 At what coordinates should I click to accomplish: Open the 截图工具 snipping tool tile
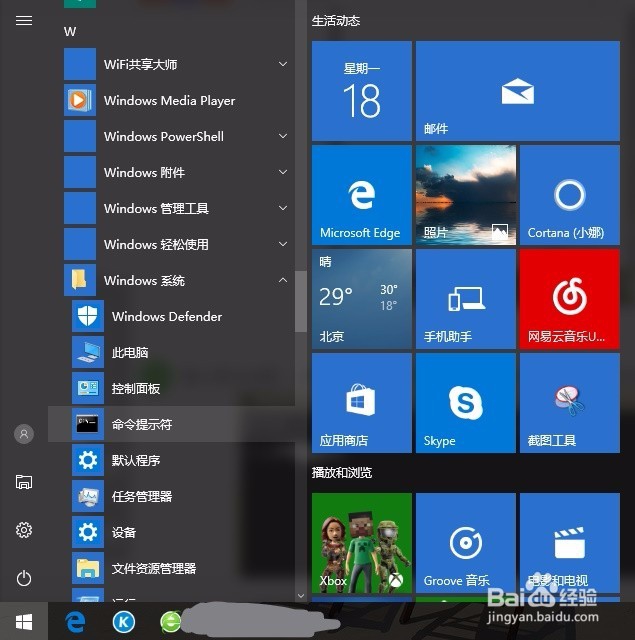[570, 403]
